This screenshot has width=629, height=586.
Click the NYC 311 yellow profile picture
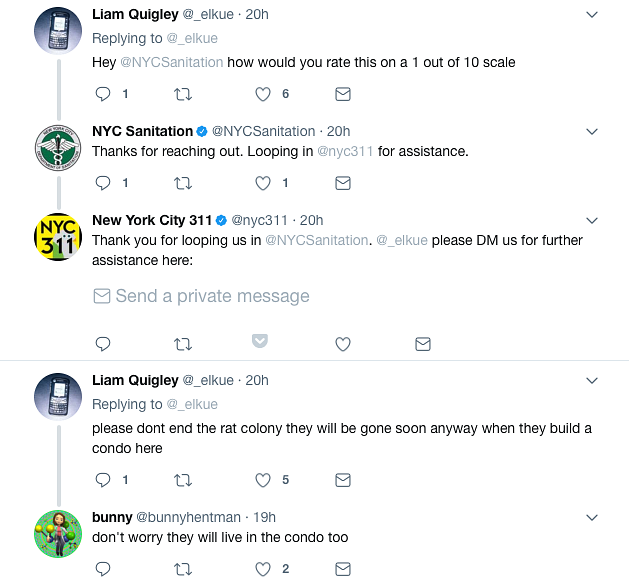click(x=57, y=238)
